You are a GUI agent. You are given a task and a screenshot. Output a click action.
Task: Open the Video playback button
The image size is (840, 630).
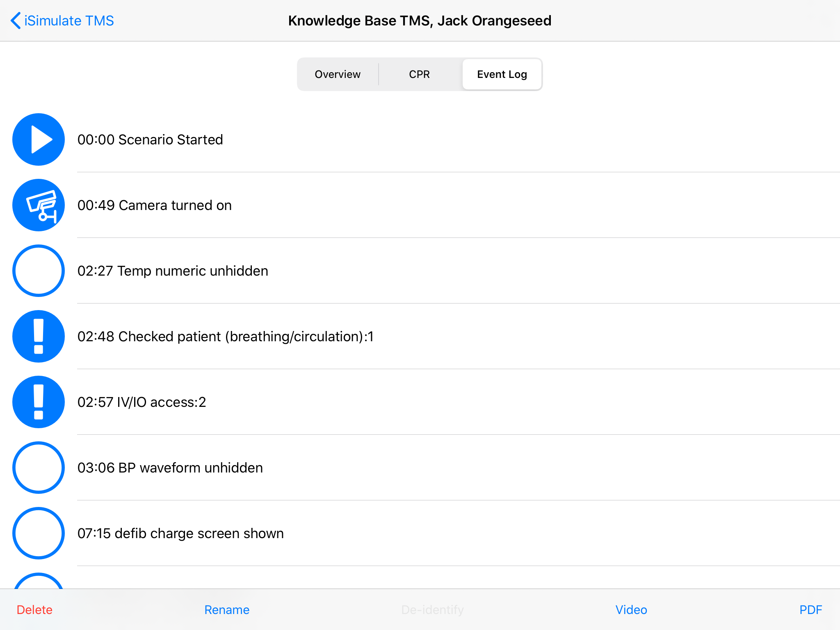(x=631, y=610)
